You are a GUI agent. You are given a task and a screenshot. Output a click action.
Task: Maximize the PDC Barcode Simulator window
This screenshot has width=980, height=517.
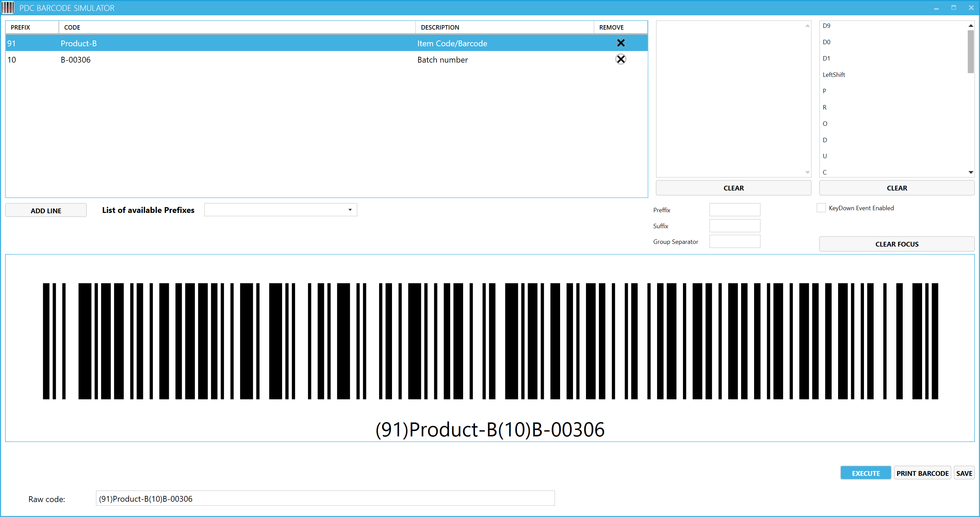point(953,7)
